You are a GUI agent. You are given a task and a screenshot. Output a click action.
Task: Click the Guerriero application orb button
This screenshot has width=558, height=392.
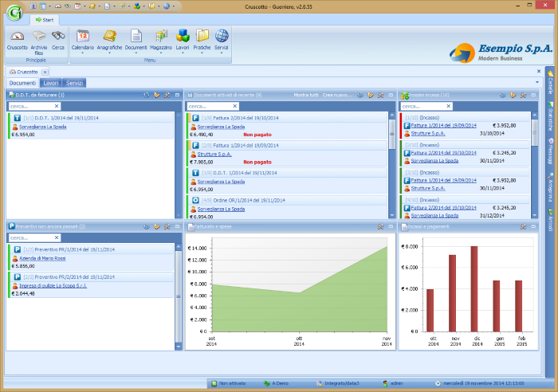click(14, 13)
